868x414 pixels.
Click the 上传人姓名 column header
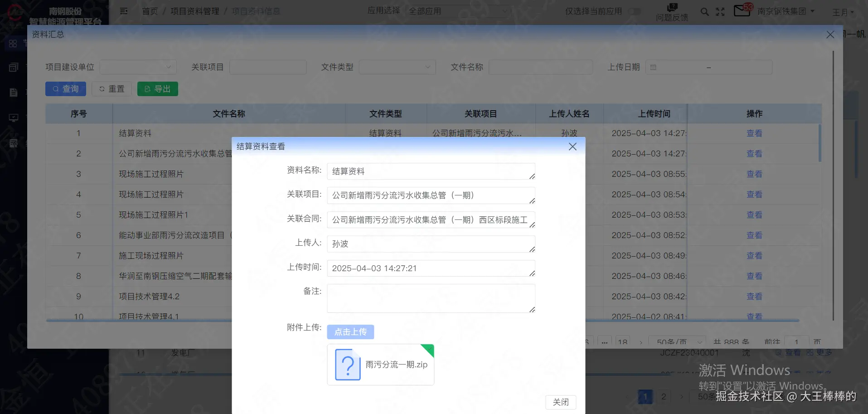tap(569, 114)
